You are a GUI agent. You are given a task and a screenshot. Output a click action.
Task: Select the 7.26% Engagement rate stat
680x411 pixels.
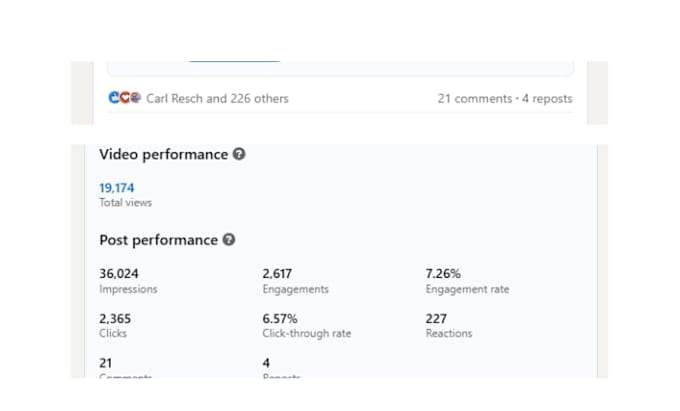[468, 281]
